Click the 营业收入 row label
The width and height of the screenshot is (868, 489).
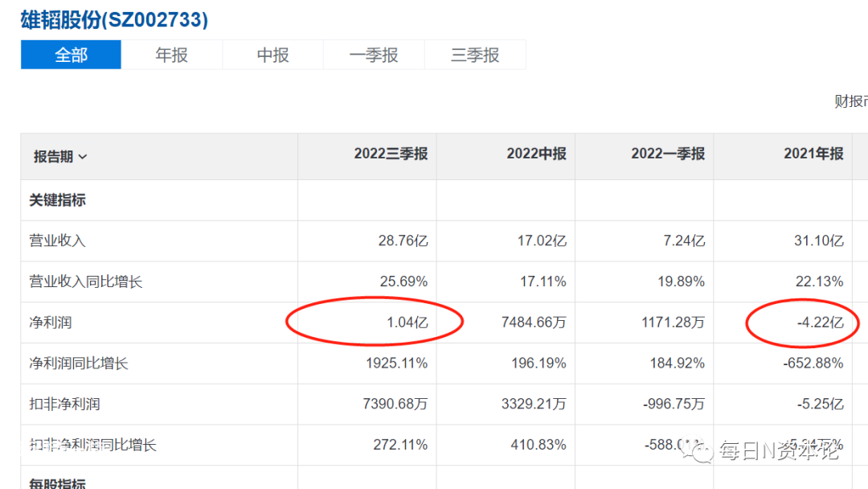[x=57, y=241]
